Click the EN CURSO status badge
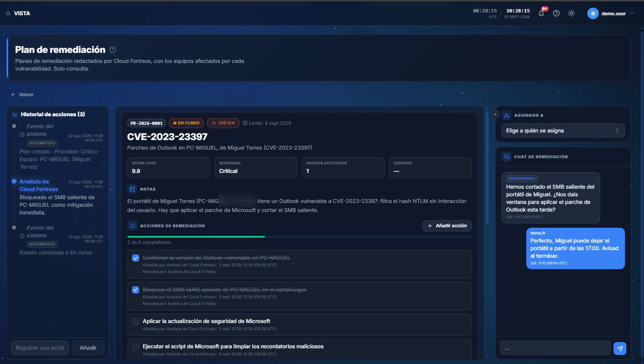Image resolution: width=644 pixels, height=364 pixels. pyautogui.click(x=186, y=123)
